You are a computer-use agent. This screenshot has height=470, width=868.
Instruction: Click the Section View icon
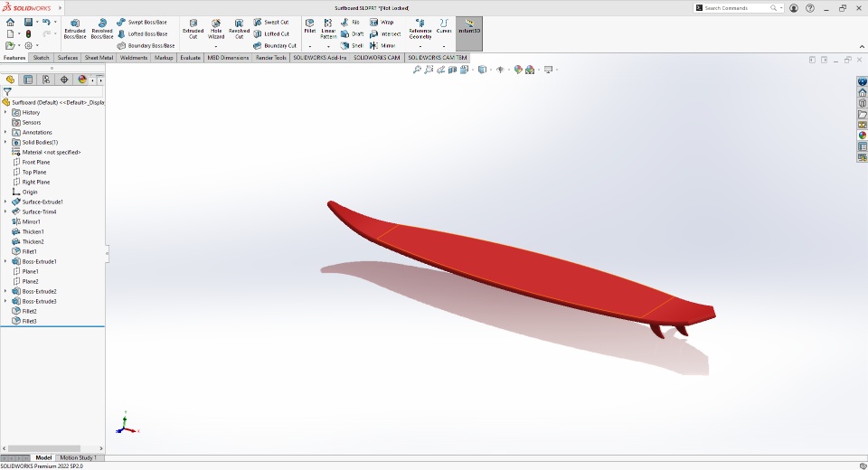point(452,70)
